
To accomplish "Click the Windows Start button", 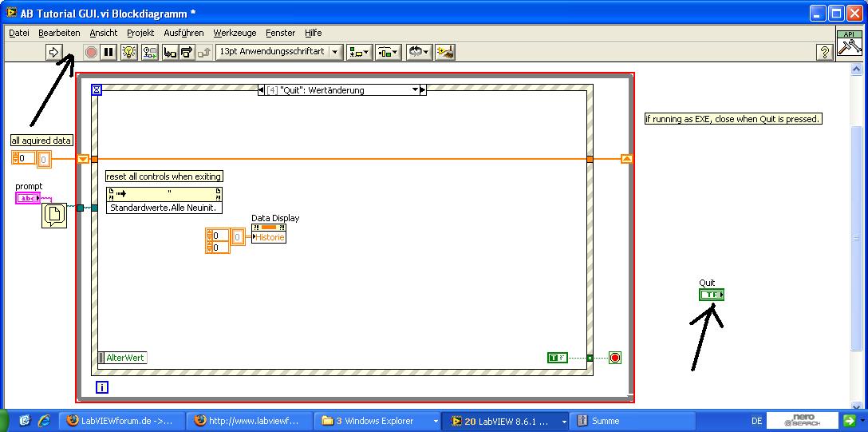I will tap(6, 421).
